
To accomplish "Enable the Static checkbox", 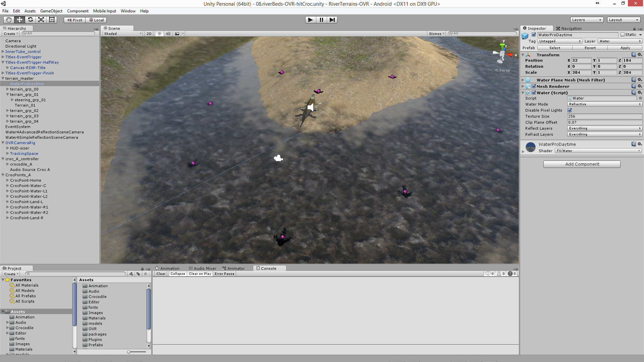I will [623, 35].
